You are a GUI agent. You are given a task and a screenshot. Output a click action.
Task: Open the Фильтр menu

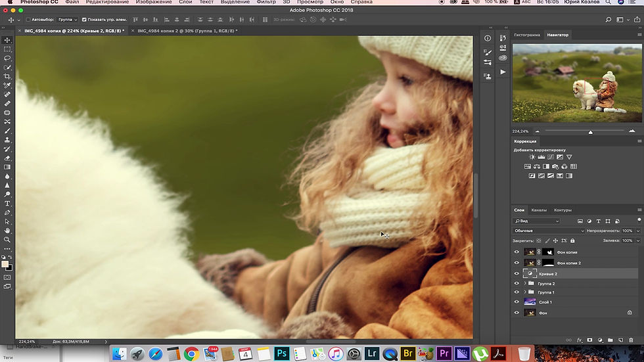[x=266, y=3]
